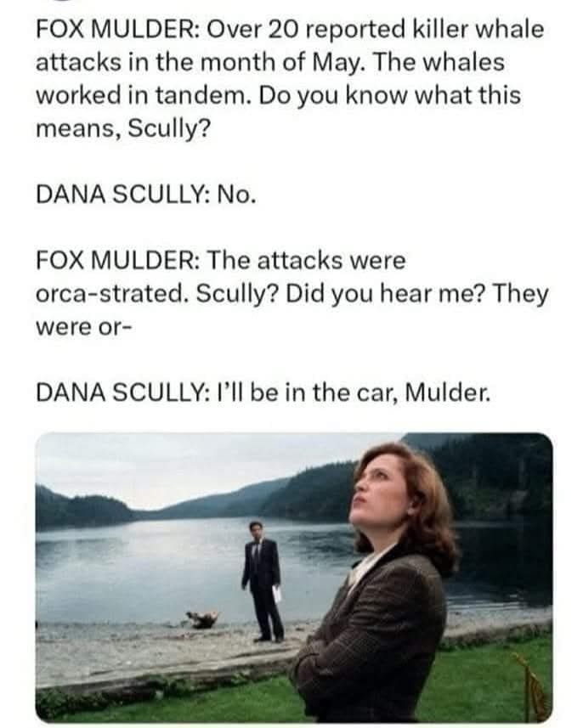Click the cut-off text "were or-"

[x=84, y=328]
